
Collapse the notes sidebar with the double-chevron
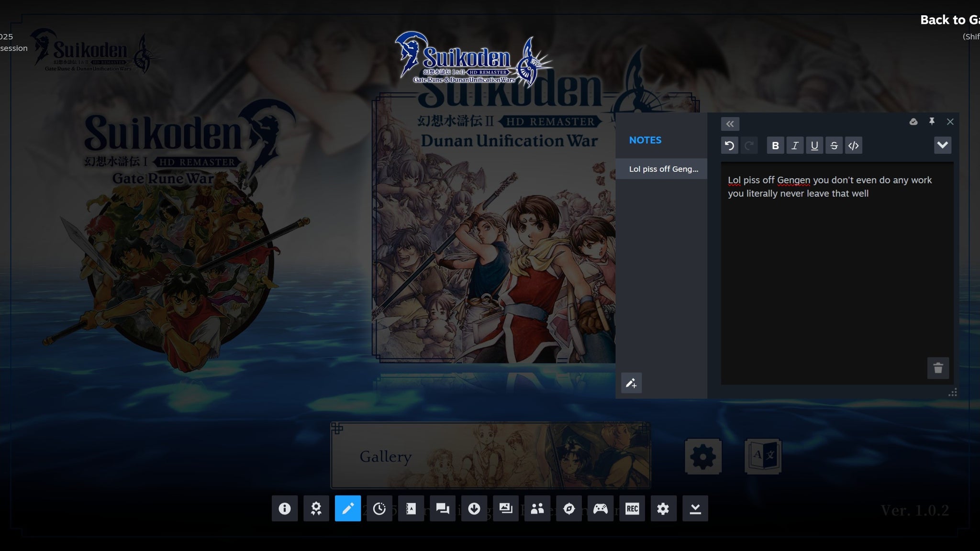[x=730, y=124]
